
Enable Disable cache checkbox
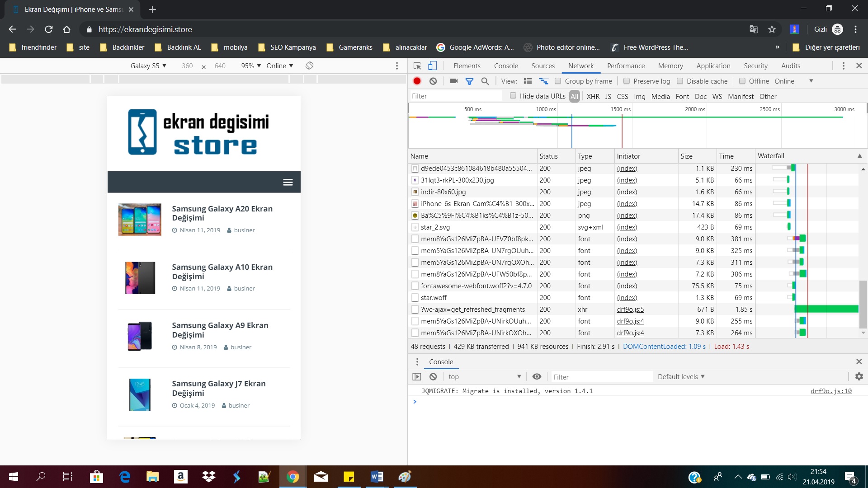(680, 81)
